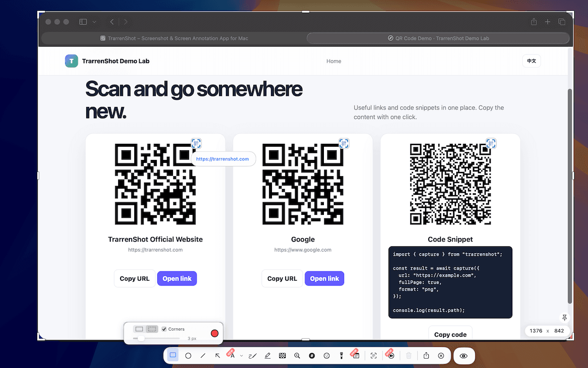Image resolution: width=588 pixels, height=368 pixels.
Task: Show the Safari tab overview
Action: [x=562, y=22]
